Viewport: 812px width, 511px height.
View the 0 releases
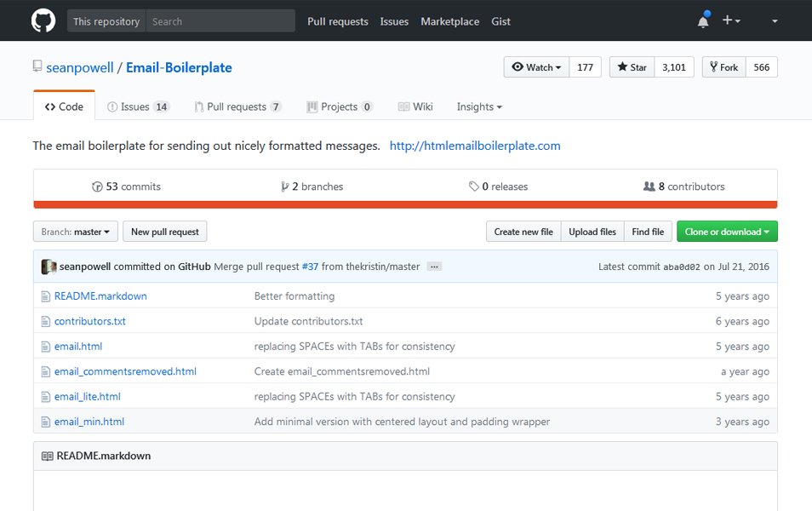click(x=498, y=187)
